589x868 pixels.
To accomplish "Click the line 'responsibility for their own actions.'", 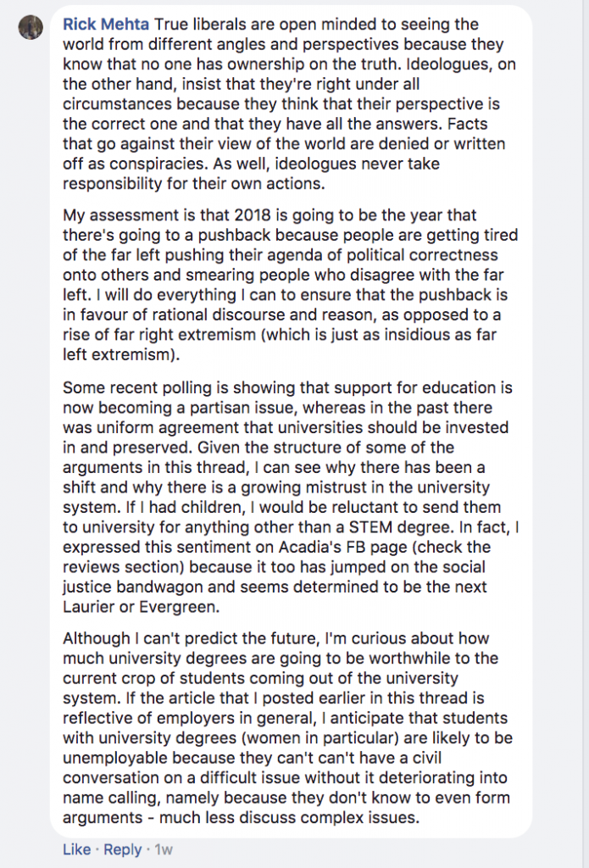I will (194, 184).
